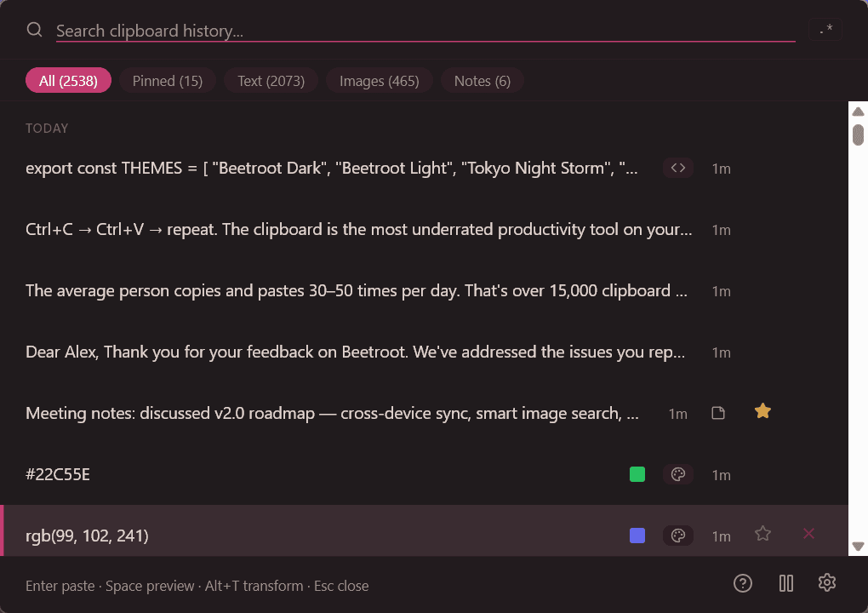Open settings with the gear icon
This screenshot has width=868, height=613.
tap(826, 583)
